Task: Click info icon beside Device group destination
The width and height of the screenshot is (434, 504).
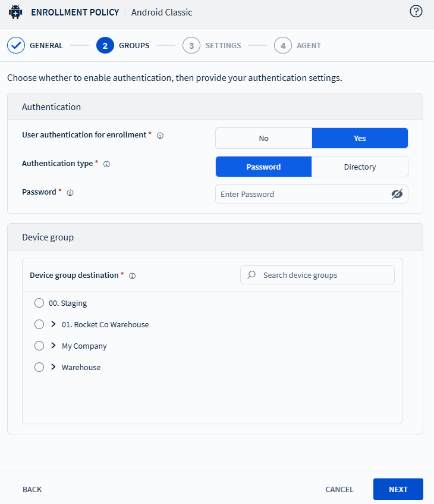Action: point(132,276)
